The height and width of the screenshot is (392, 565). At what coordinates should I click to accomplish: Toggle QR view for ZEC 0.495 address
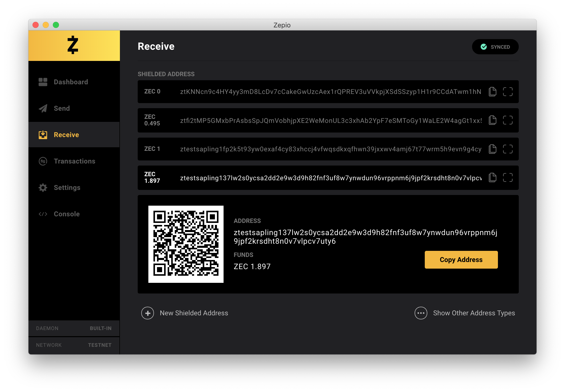point(508,120)
